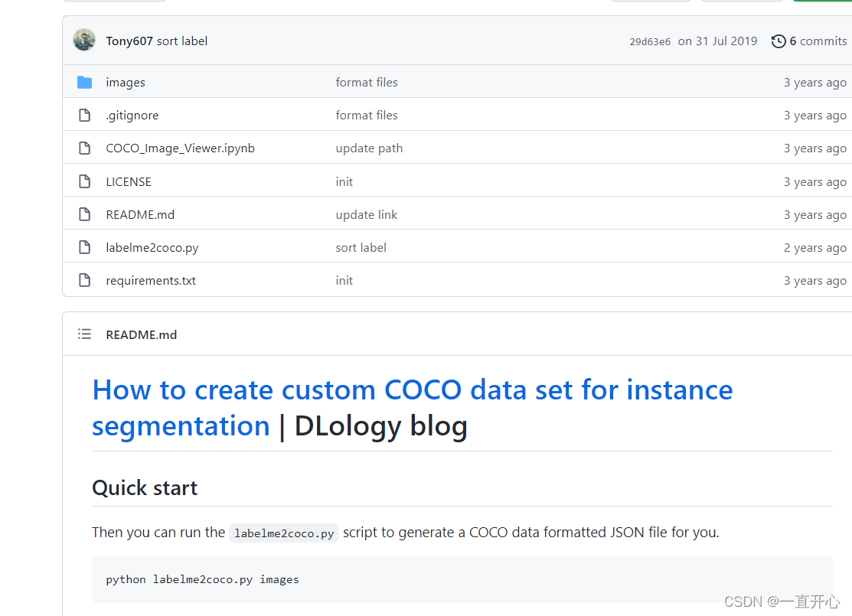Image resolution: width=852 pixels, height=616 pixels.
Task: Click '3 years ago' for README.md
Action: (x=815, y=215)
